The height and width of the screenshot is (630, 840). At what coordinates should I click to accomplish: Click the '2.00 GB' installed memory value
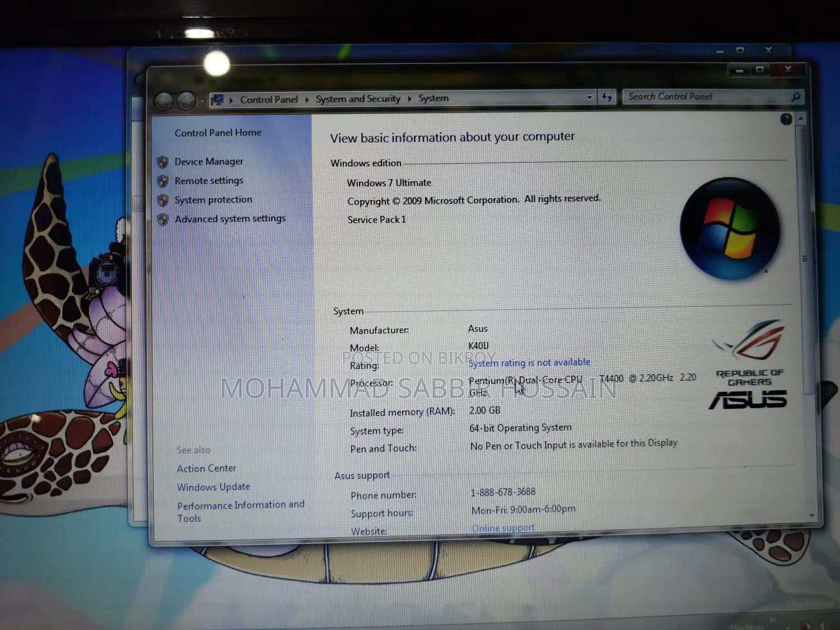tap(485, 410)
